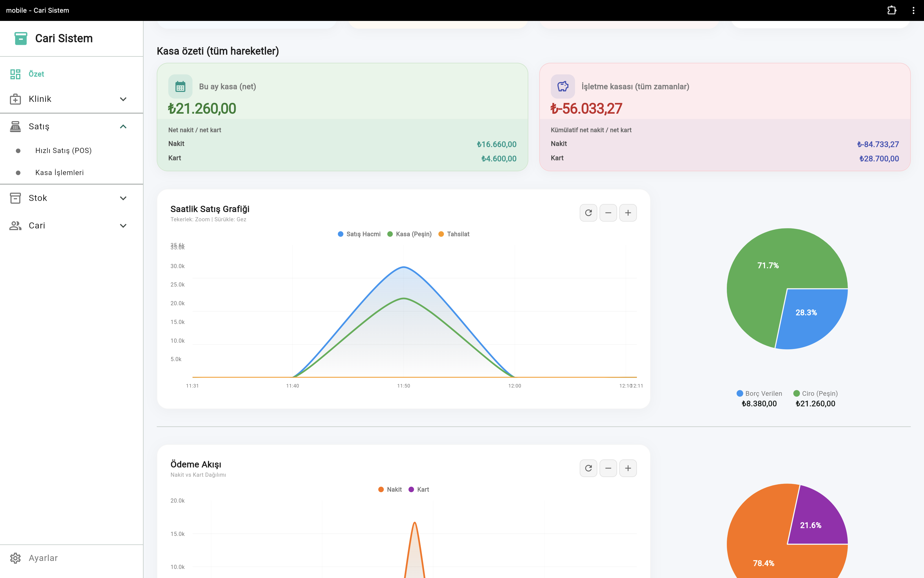Click the Saatlik Satış Grafiği chart title
This screenshot has width=924, height=578.
tap(210, 209)
